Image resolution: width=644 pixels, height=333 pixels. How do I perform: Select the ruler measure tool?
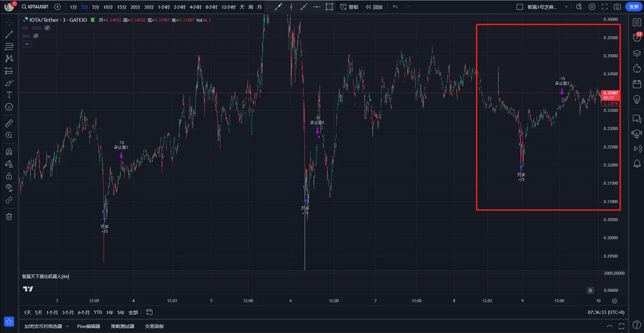coord(9,123)
